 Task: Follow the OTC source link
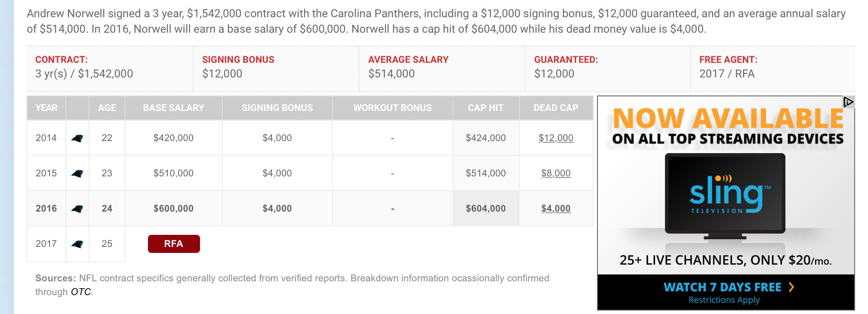(x=81, y=292)
